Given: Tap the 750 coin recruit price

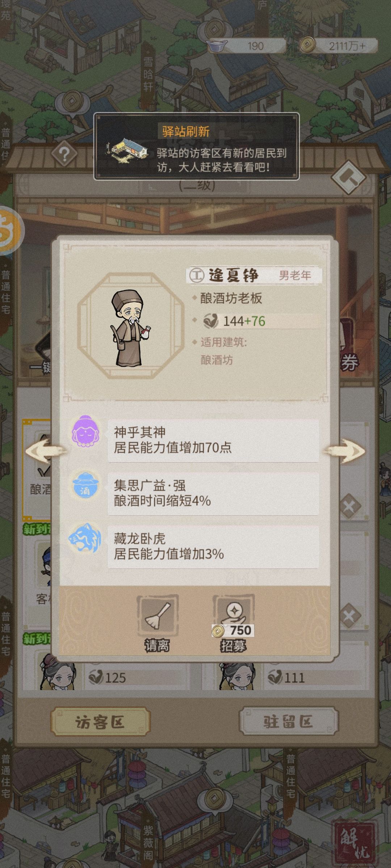Looking at the screenshot, I should point(233,630).
